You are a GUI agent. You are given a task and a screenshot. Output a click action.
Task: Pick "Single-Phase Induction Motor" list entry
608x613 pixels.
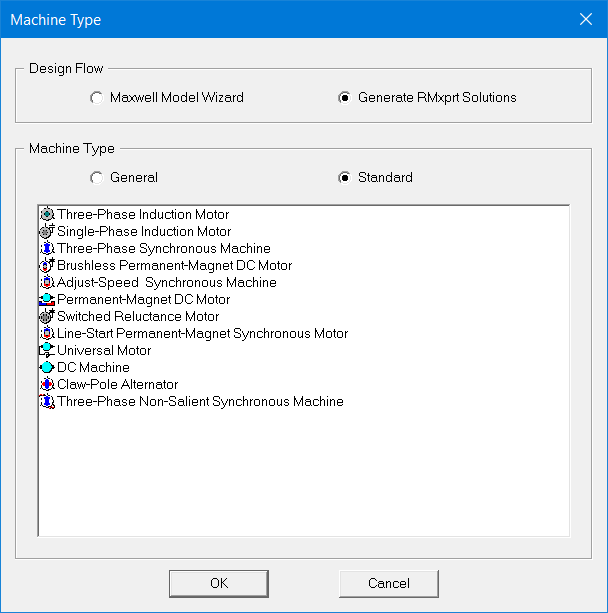144,231
